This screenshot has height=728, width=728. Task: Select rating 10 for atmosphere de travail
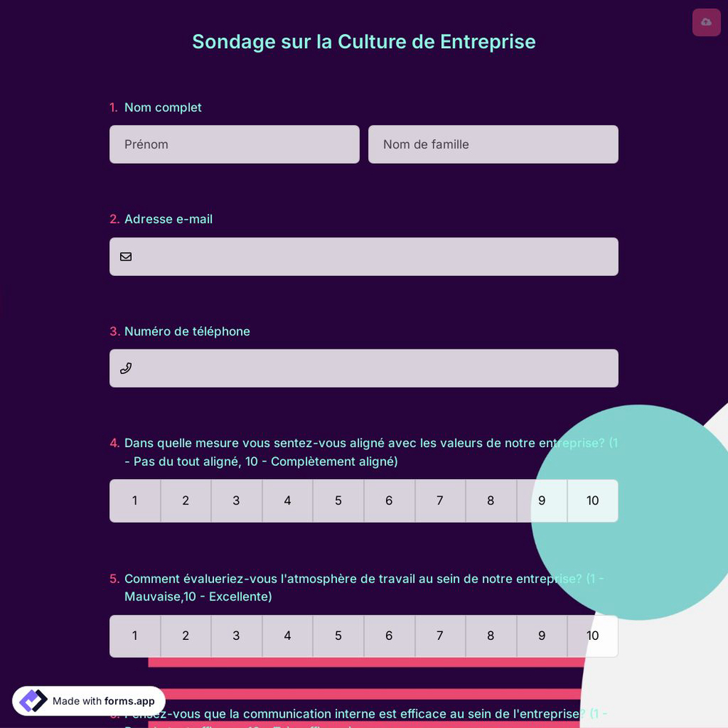pos(592,636)
